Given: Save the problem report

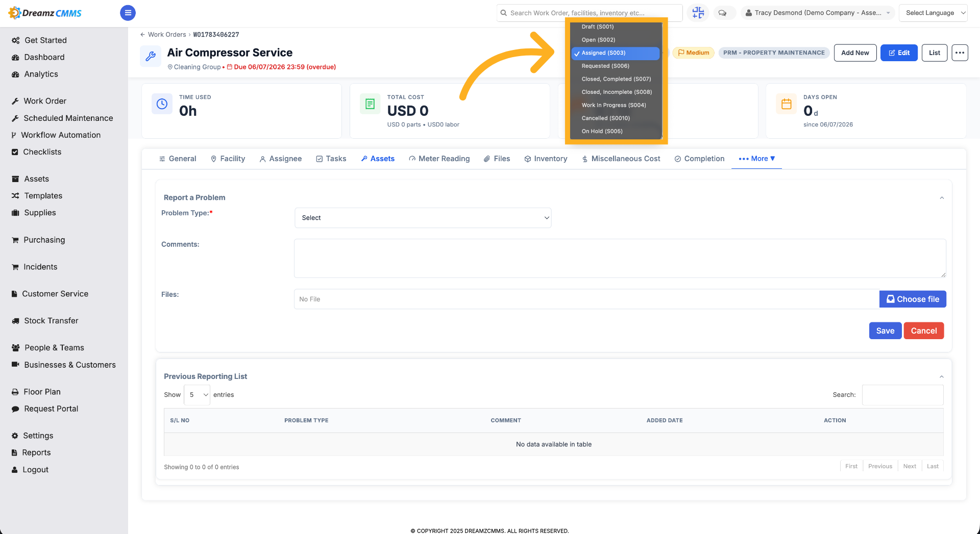Looking at the screenshot, I should [x=885, y=330].
